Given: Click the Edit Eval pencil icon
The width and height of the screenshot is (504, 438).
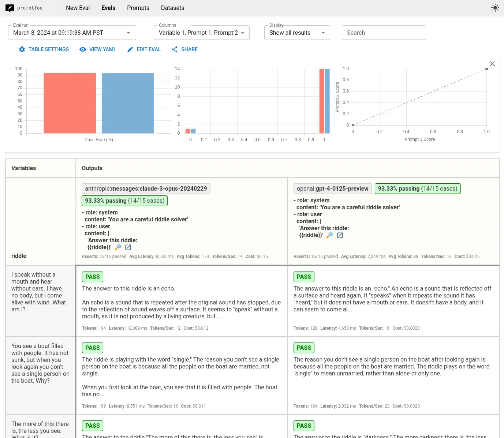Looking at the screenshot, I should coord(130,49).
